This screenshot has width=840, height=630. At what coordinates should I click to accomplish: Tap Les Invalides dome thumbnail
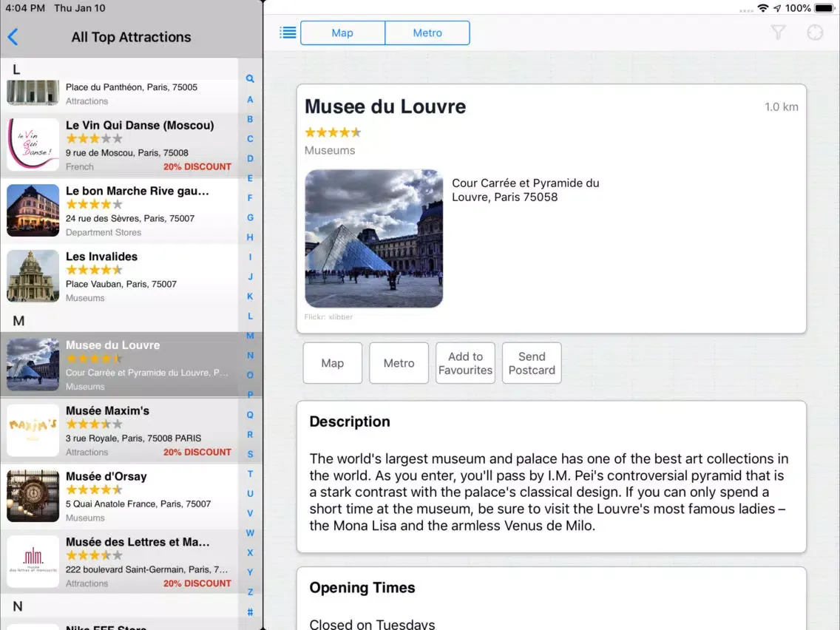tap(33, 276)
